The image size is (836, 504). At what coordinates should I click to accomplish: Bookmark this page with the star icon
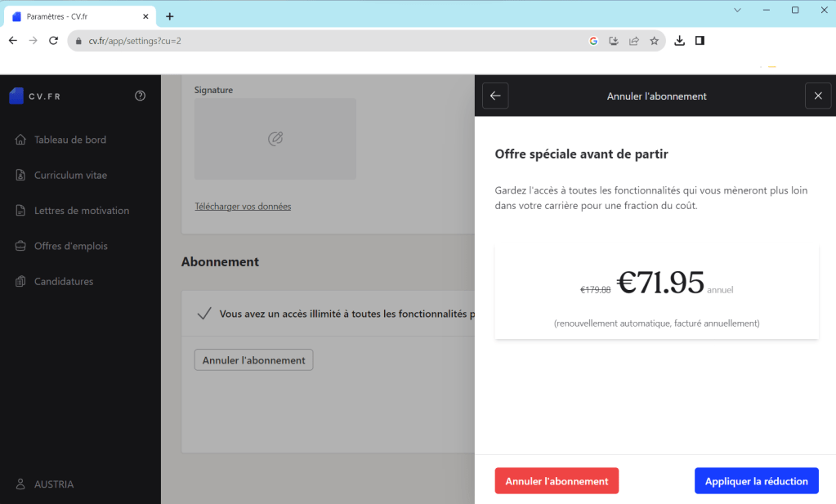pyautogui.click(x=655, y=41)
